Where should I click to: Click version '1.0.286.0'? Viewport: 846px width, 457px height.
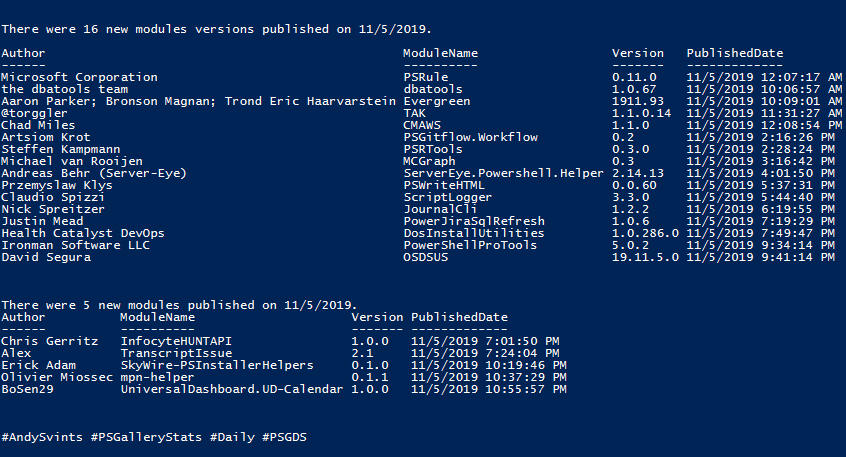point(645,233)
